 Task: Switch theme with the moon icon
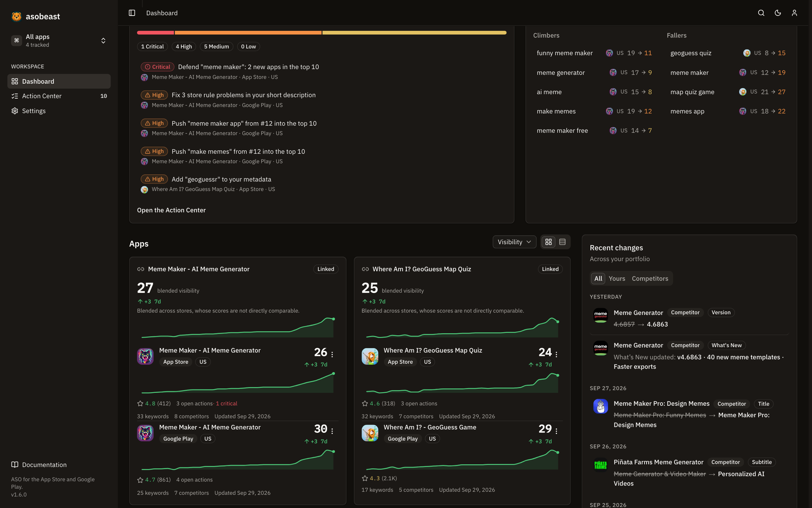(778, 13)
